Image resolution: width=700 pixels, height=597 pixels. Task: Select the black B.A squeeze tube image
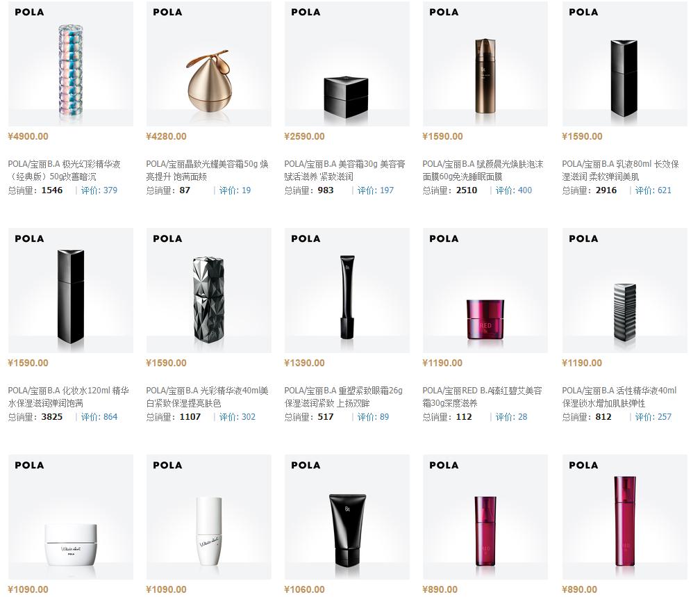click(x=347, y=517)
